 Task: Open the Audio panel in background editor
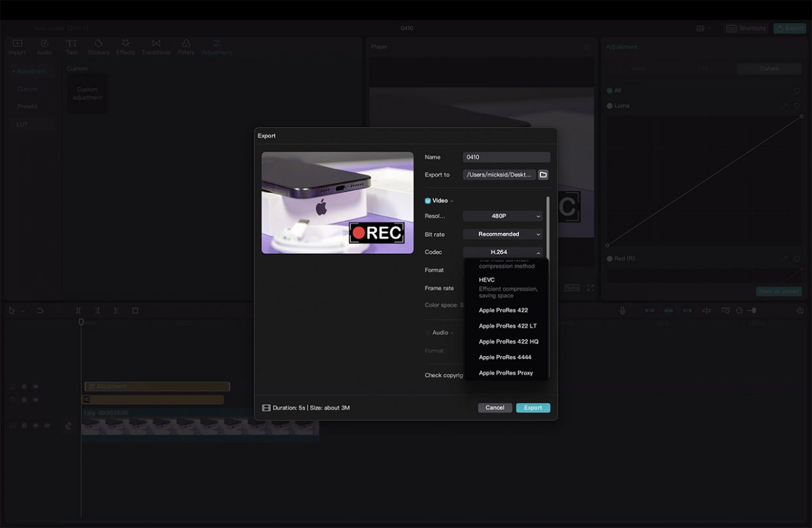[x=44, y=47]
